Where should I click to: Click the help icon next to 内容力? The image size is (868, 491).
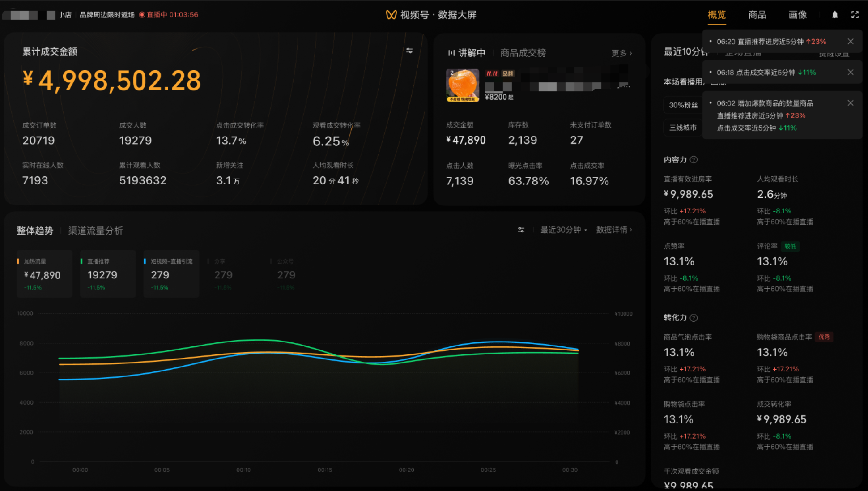point(694,160)
